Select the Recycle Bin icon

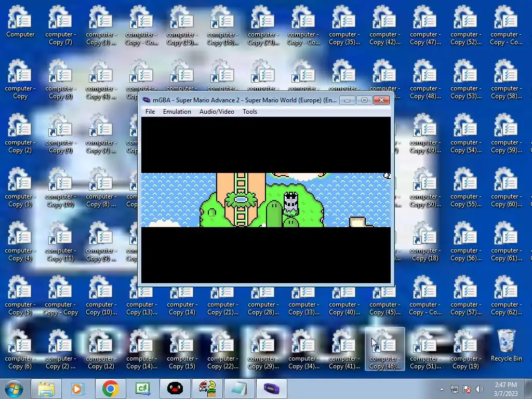pos(506,345)
